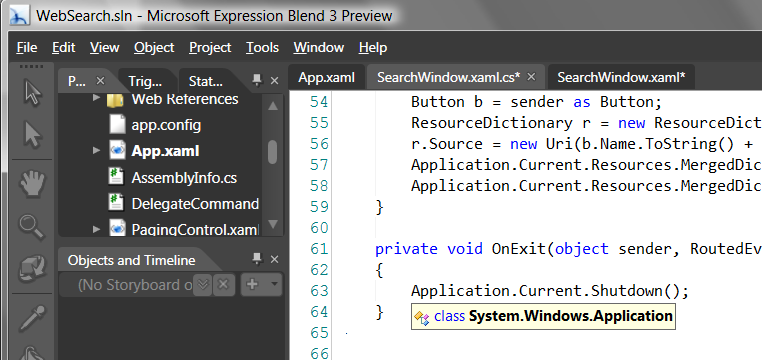
Task: Click the Projects panel scroll up arrow
Action: (273, 106)
